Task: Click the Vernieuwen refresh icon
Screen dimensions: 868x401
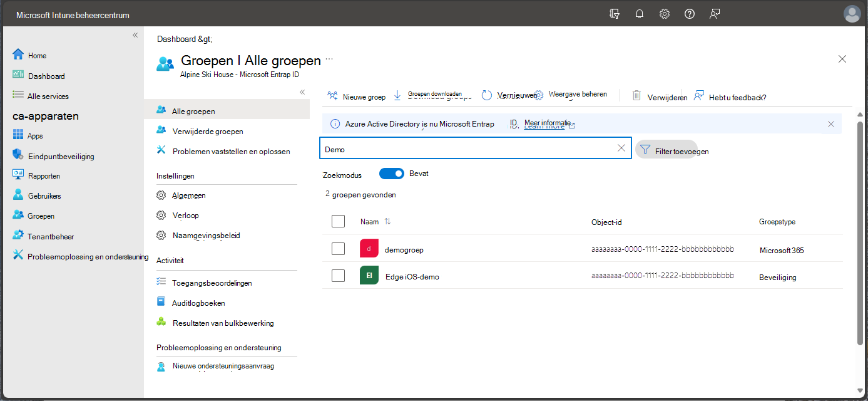Action: [x=487, y=95]
